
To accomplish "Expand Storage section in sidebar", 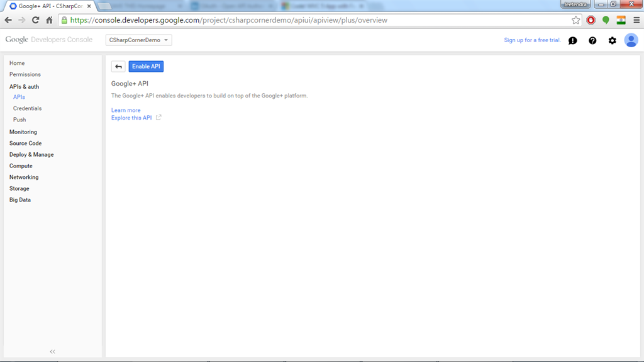I will coord(19,188).
